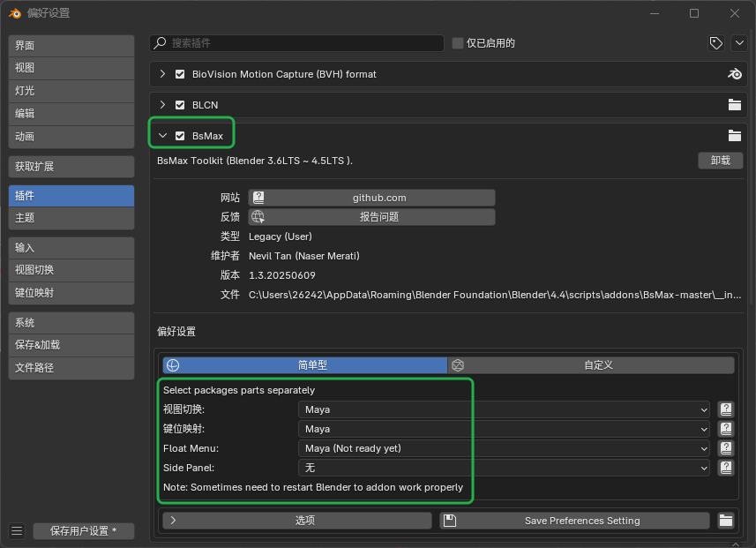The width and height of the screenshot is (756, 548).
Task: Open the add-on options dropdown arrow
Action: point(739,43)
